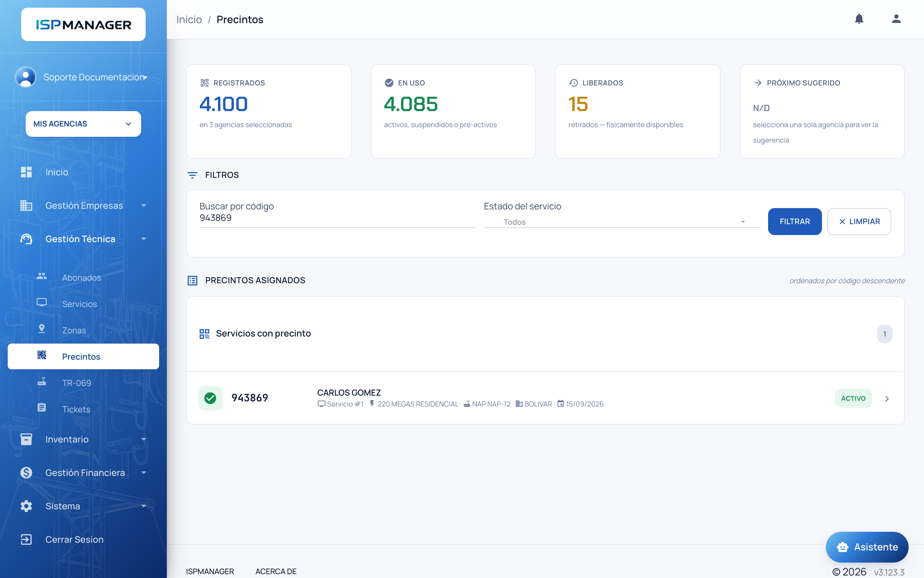The image size is (924, 578).
Task: Click the Gestión Financiera dollar icon
Action: click(26, 472)
